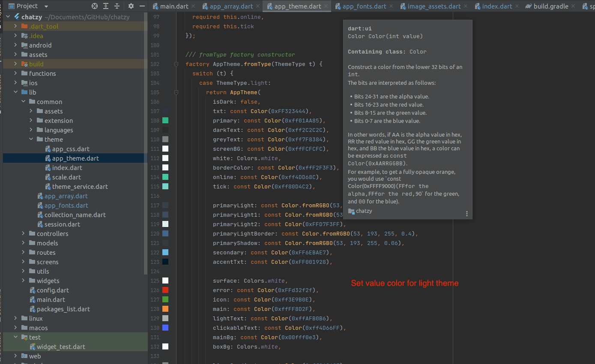Expand all tree nodes via Project toolbar icon
This screenshot has height=364, width=595.
point(105,6)
